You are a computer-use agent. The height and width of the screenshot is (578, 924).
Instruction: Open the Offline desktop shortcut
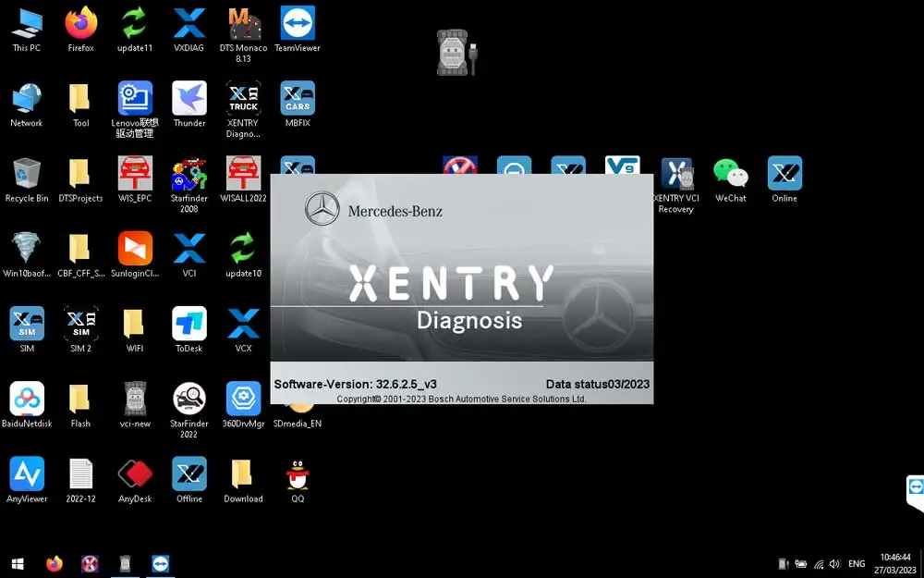[x=189, y=479]
